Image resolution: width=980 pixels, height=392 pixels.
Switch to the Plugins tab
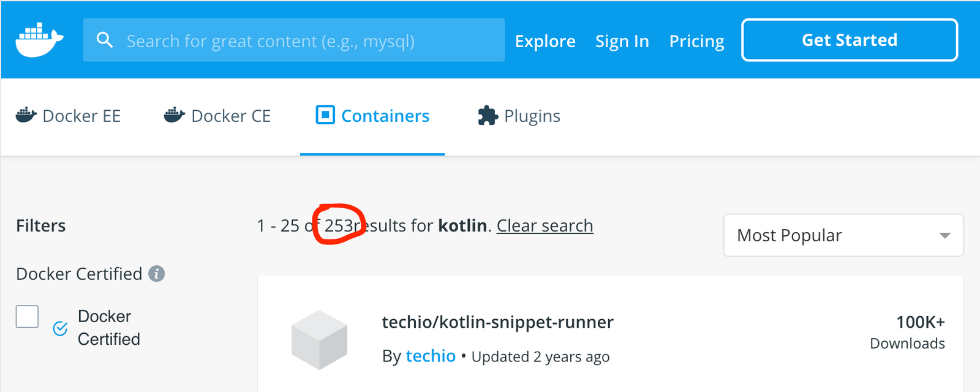pos(519,116)
